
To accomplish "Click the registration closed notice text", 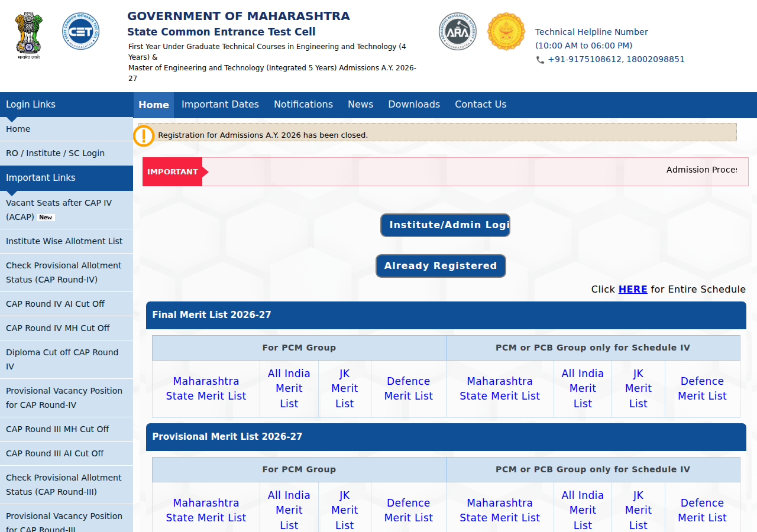I will [x=263, y=135].
